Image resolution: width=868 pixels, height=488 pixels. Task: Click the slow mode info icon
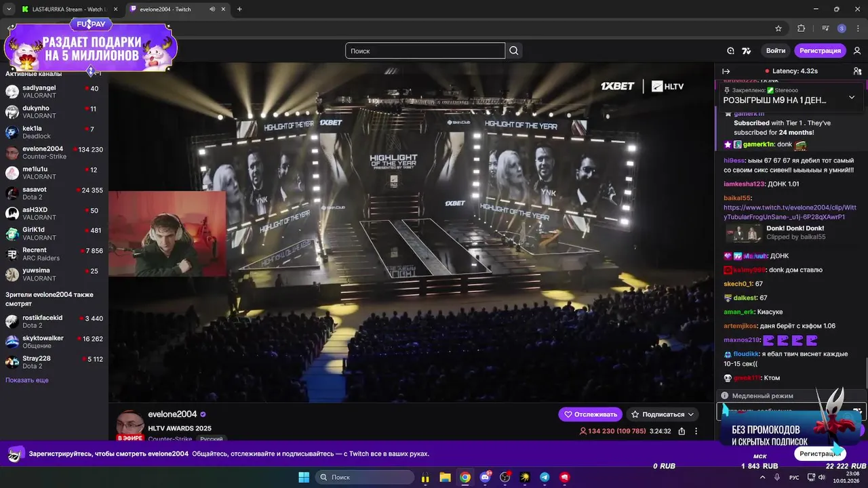click(x=725, y=396)
